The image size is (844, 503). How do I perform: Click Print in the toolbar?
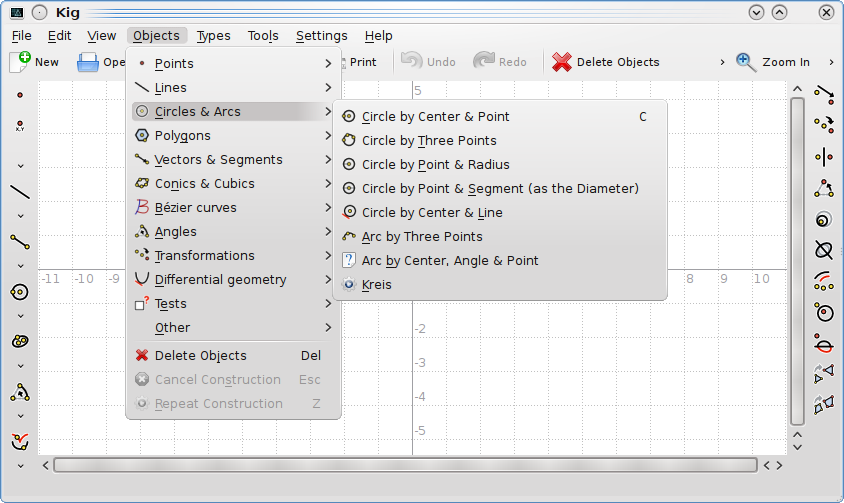click(x=360, y=62)
